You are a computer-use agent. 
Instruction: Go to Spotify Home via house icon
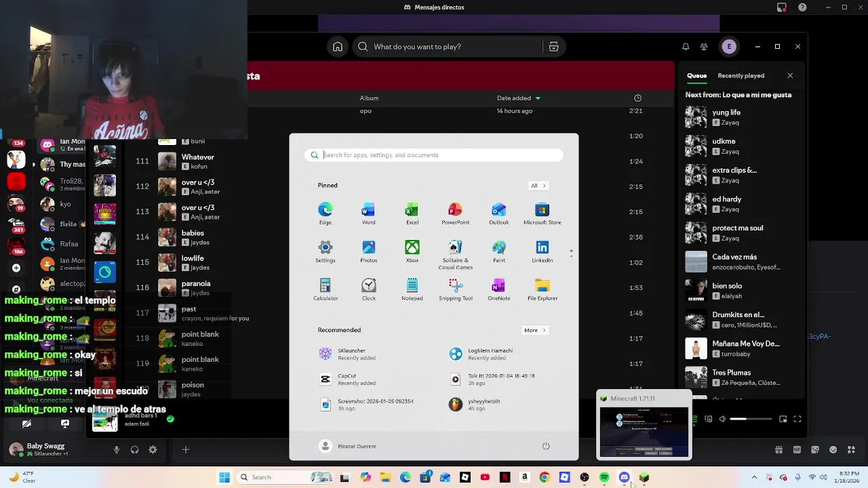338,47
